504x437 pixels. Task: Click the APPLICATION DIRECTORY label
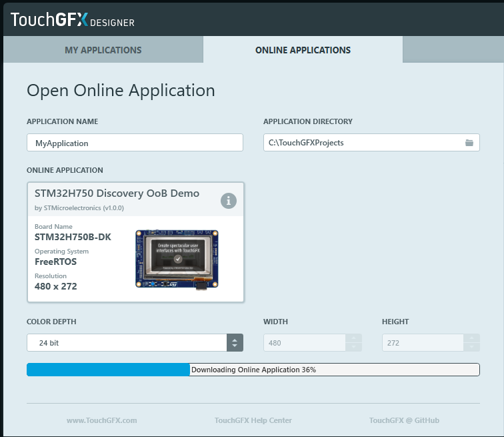coord(308,121)
